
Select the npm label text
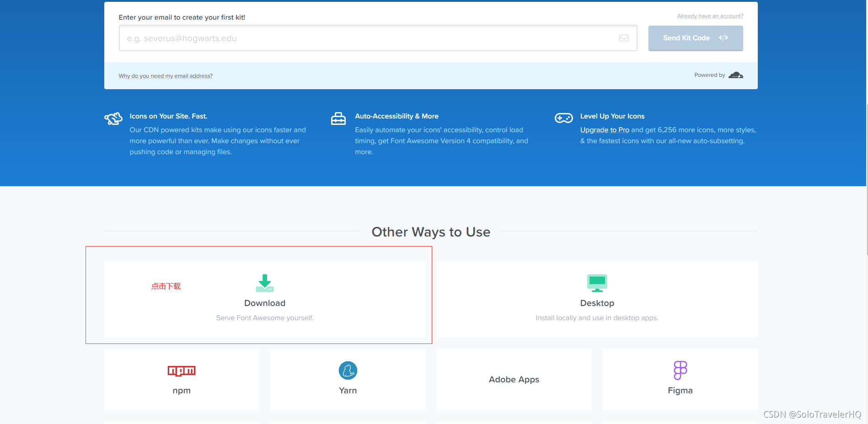coord(182,391)
